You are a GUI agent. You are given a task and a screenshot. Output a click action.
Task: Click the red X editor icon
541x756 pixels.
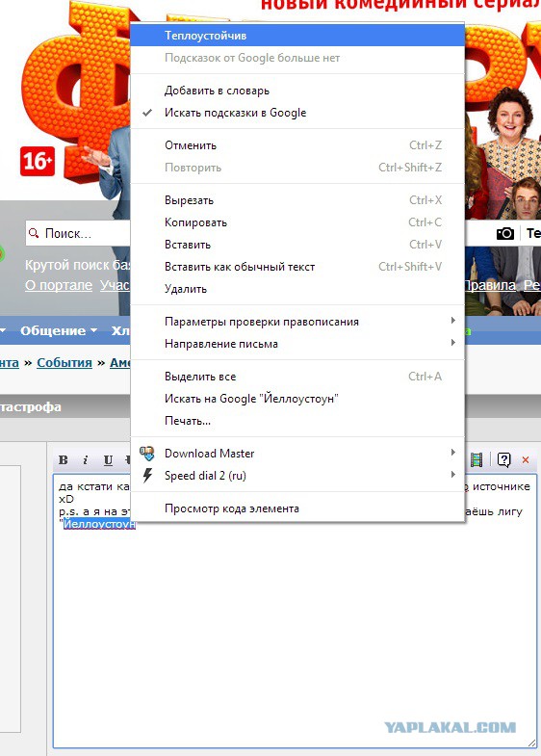click(526, 460)
